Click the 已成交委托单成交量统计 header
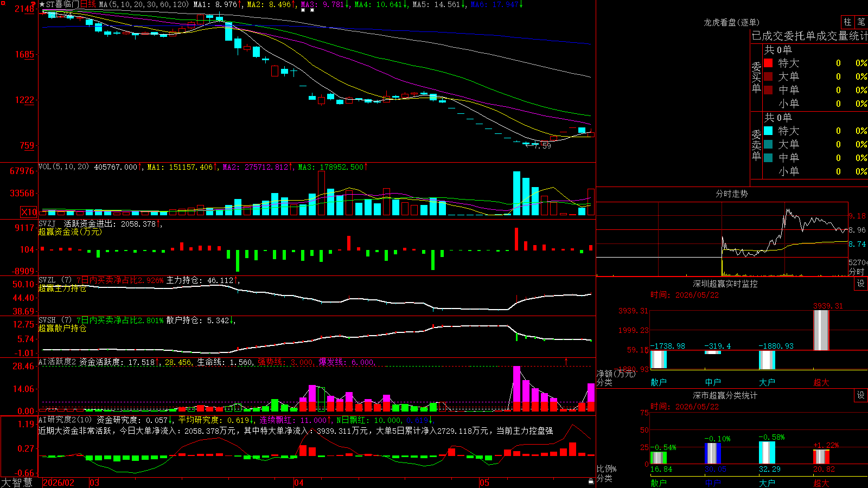This screenshot has width=868, height=488. coord(809,36)
